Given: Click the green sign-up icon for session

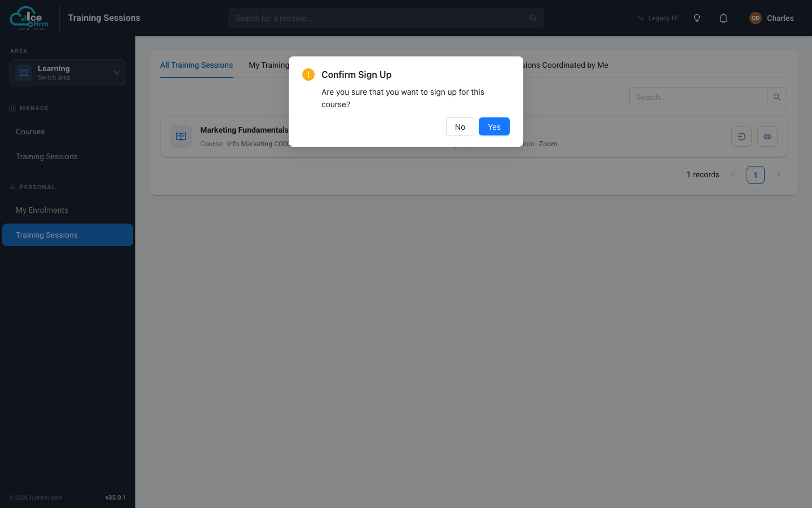Looking at the screenshot, I should 742,137.
